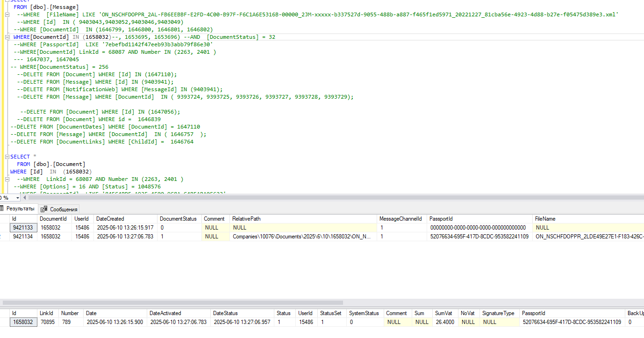Select the UserId header in Message results
This screenshot has height=338, width=644.
pyautogui.click(x=82, y=219)
